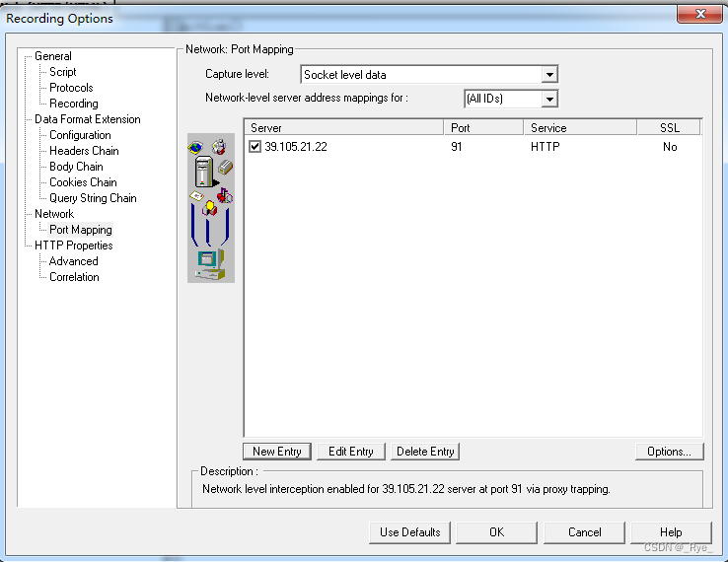728x562 pixels.
Task: Click the Cancel button
Action: point(585,532)
